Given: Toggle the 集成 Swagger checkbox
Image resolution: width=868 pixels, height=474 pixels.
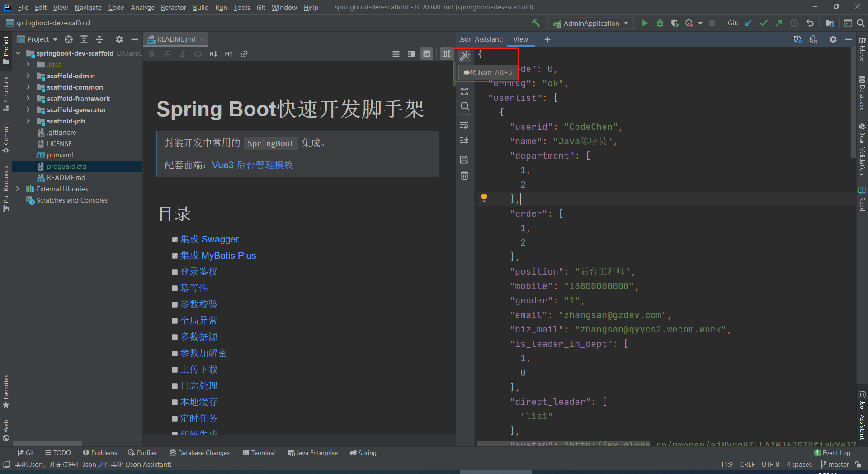Looking at the screenshot, I should click(x=175, y=239).
